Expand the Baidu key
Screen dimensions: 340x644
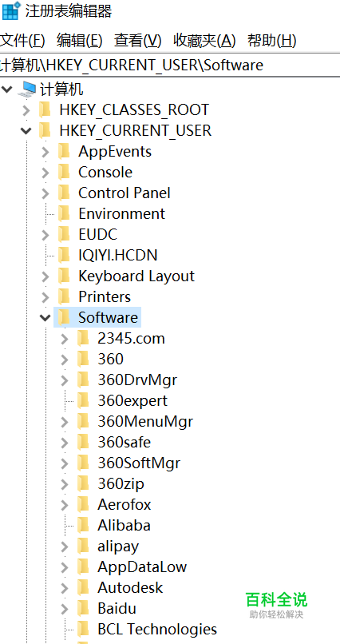pos(65,608)
